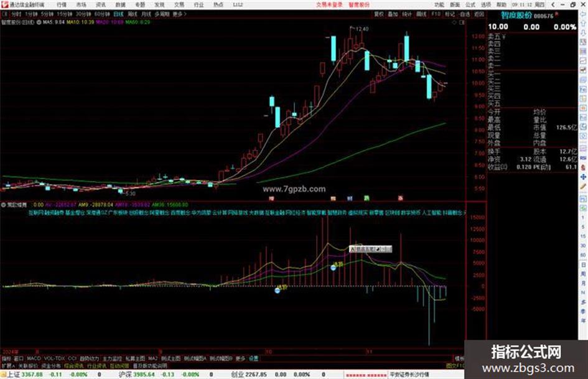
Task: Expand the 卖五 order book arrow
Action: point(503,37)
